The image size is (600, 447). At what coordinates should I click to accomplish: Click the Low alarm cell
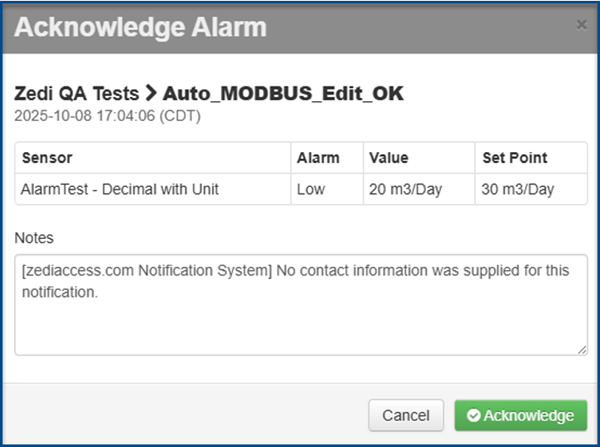(x=310, y=187)
